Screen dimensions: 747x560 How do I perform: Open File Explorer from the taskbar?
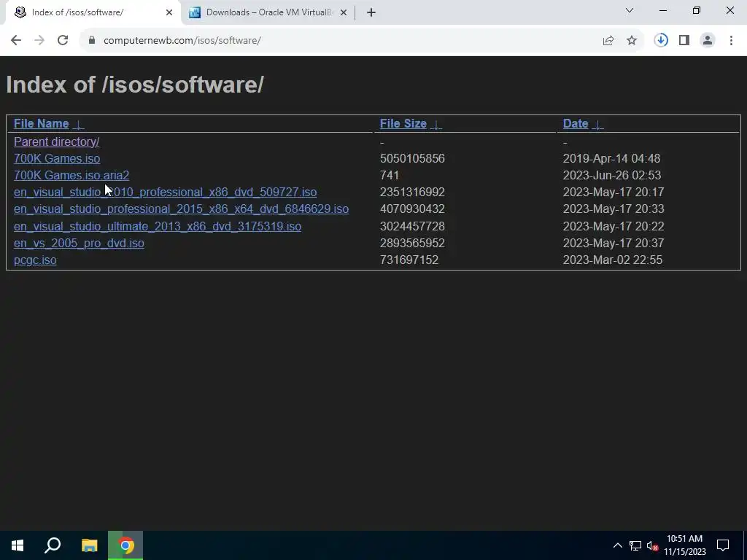coord(89,545)
